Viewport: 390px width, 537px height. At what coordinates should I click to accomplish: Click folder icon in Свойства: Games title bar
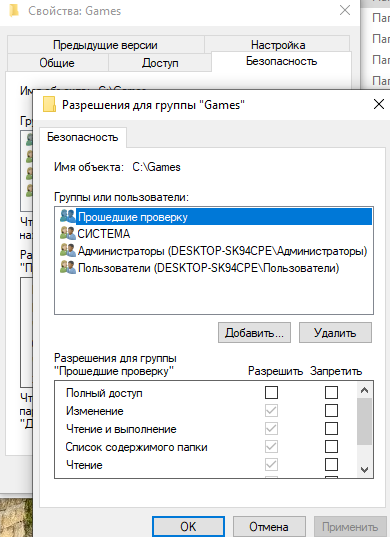pyautogui.click(x=14, y=11)
